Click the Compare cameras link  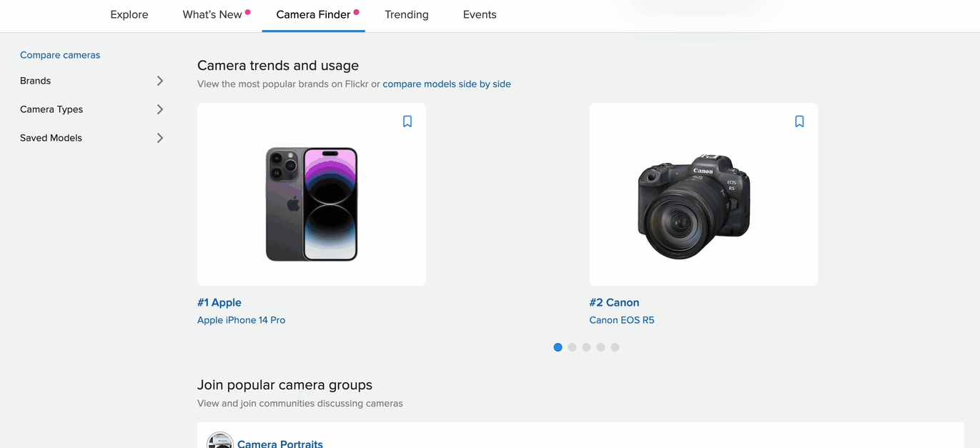click(x=60, y=55)
